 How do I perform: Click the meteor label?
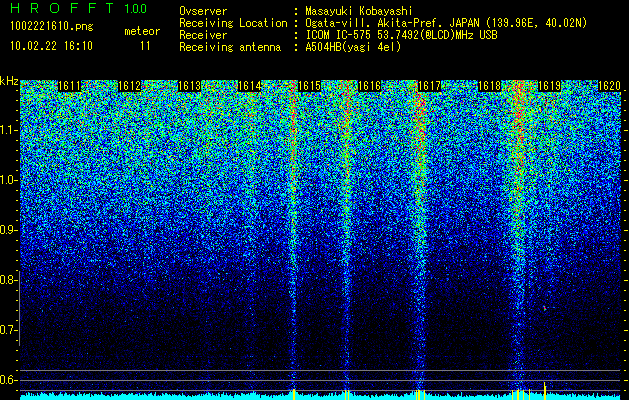[142, 31]
